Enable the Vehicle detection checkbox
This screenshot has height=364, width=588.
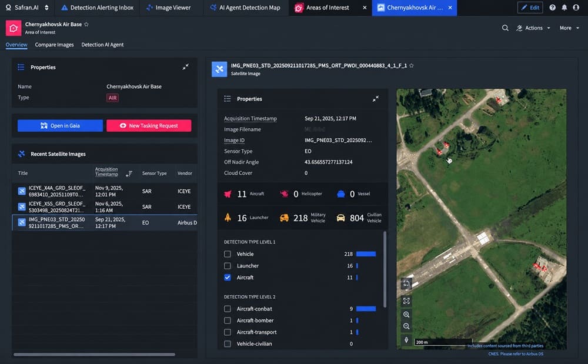(x=227, y=254)
